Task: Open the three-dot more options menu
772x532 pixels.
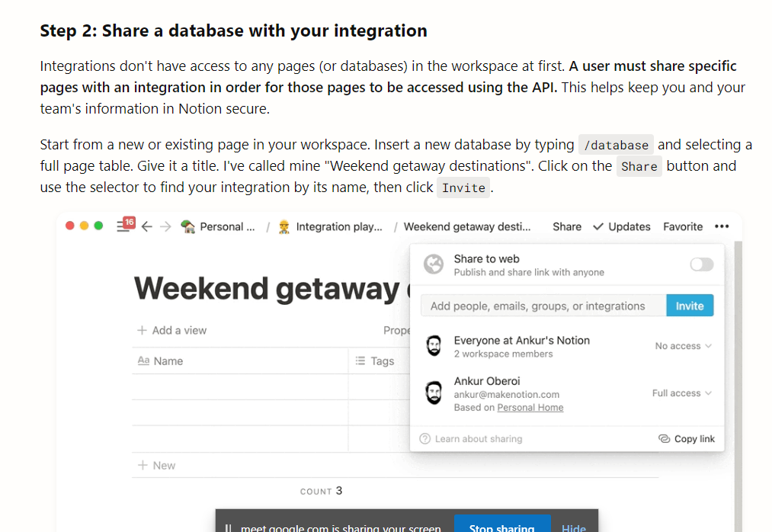Action: point(722,226)
